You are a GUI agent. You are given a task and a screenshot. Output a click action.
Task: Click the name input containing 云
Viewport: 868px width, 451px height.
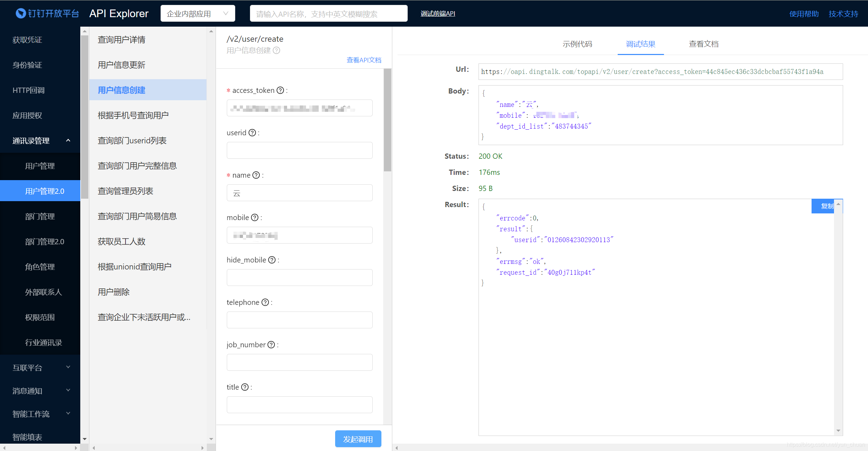299,193
